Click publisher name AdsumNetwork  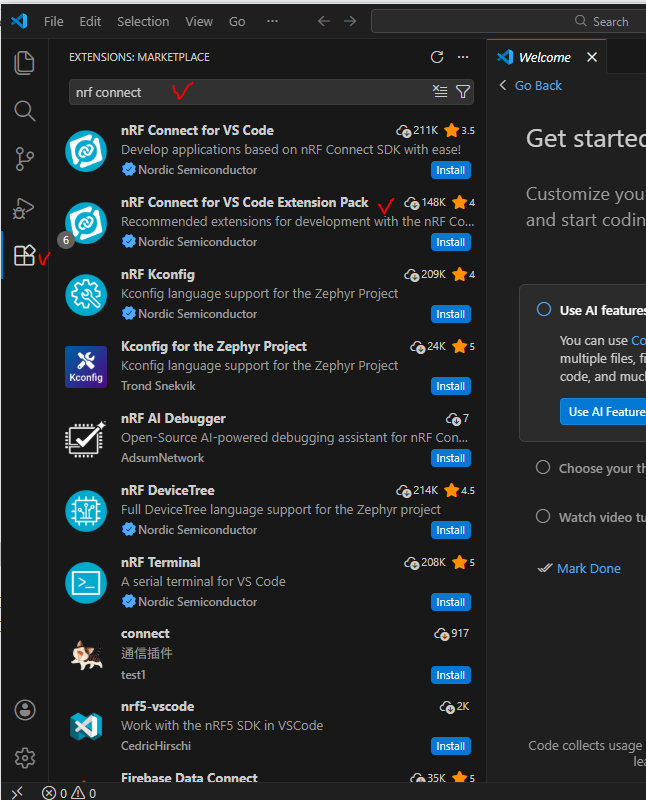click(162, 458)
